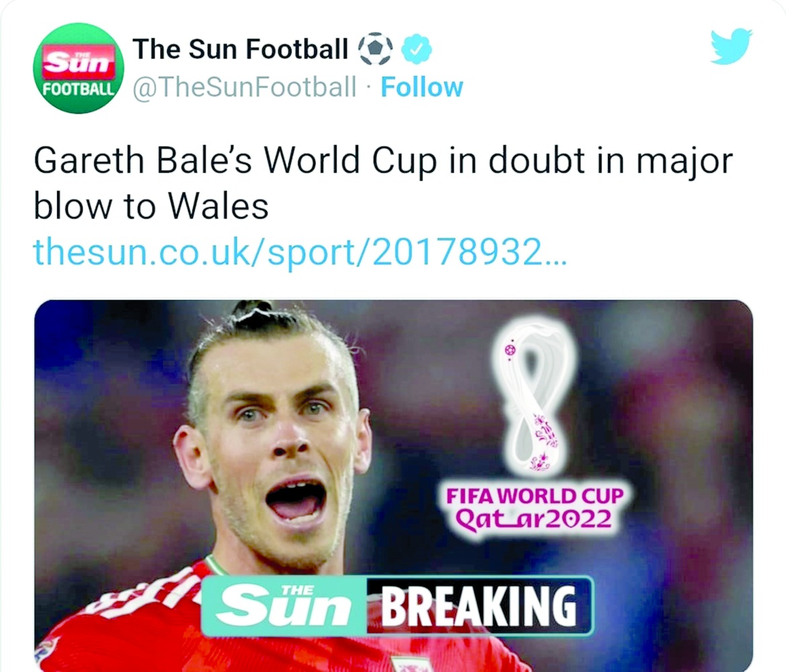This screenshot has height=672, width=786.
Task: Click the FIFA WORLD CUP wordmark
Action: [x=535, y=496]
